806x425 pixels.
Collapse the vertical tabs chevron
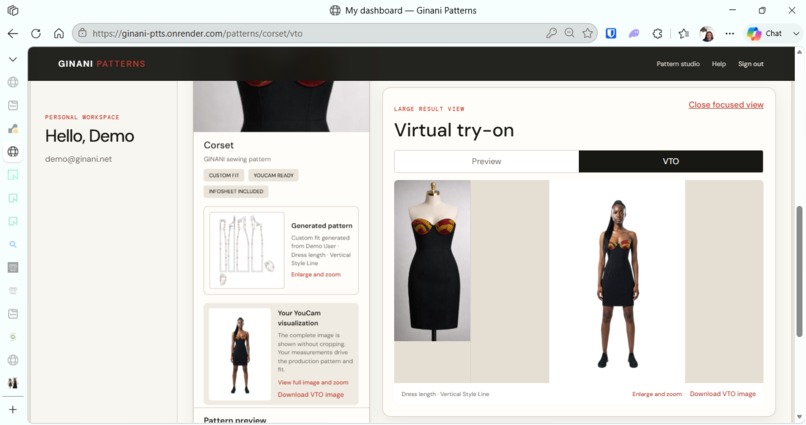pyautogui.click(x=13, y=59)
